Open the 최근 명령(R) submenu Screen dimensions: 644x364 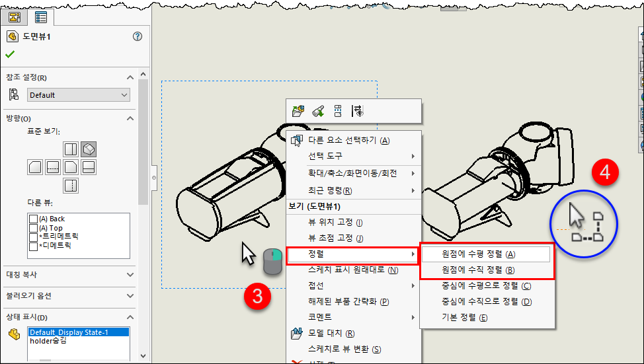pos(354,190)
